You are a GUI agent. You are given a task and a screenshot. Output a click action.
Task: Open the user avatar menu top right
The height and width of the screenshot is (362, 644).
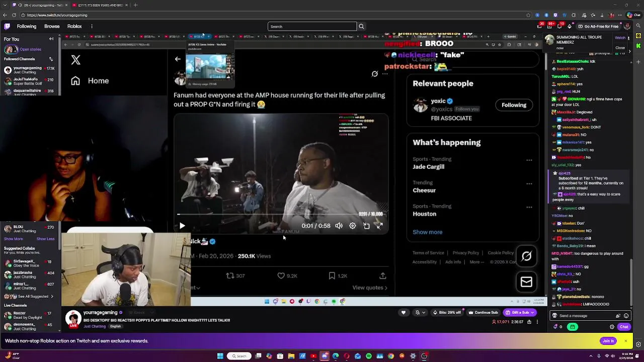pos(627,26)
